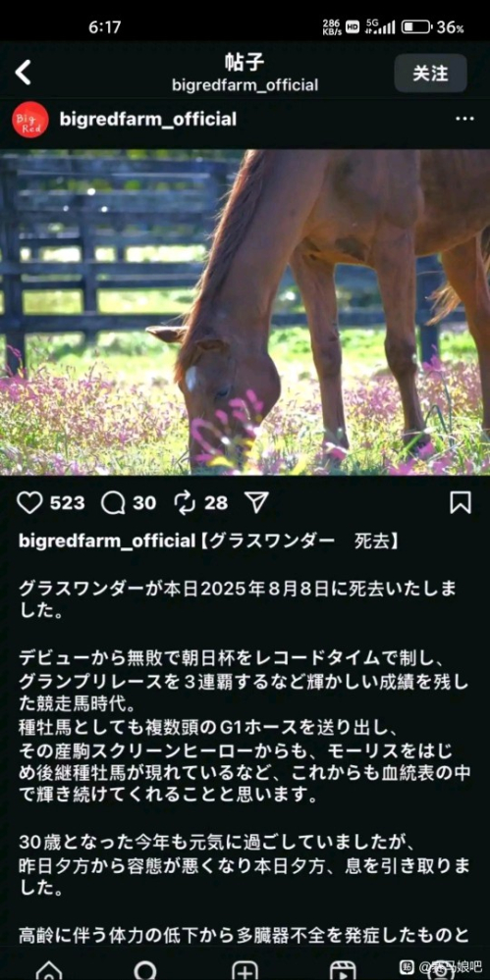
Task: Open the Reels tab icon
Action: click(x=343, y=969)
